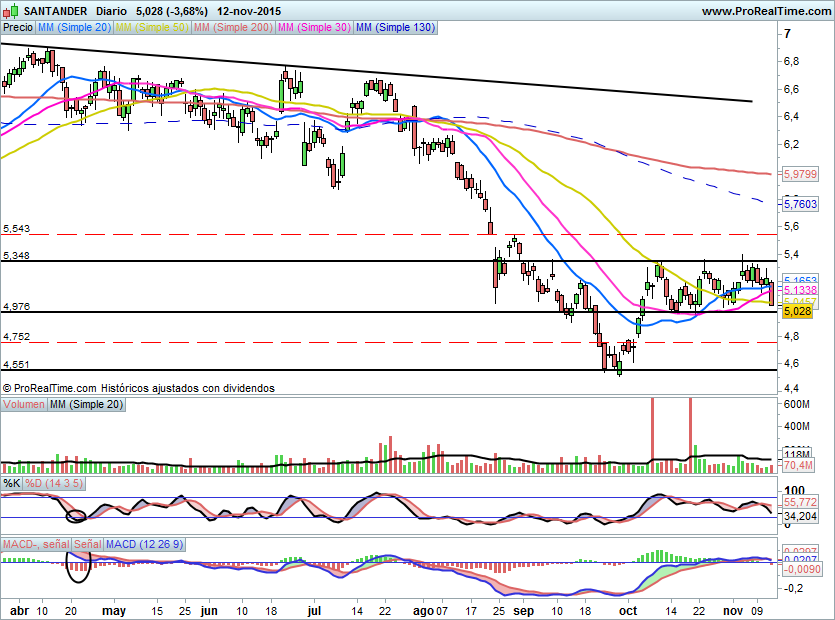Viewport: 835px width, 620px height.
Task: Click the MM (Simple 200) indicator label
Action: 231,28
